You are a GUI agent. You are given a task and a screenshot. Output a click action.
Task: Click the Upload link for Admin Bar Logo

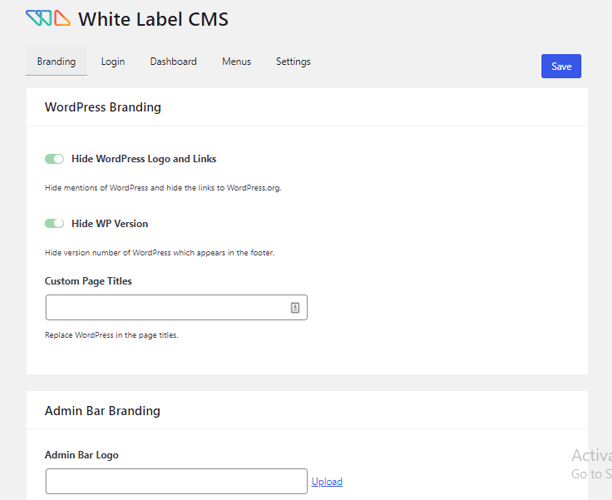327,482
